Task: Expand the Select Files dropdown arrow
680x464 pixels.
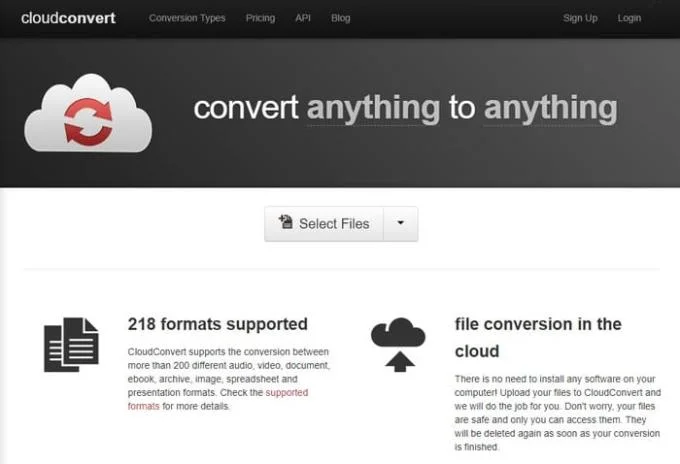Action: (401, 224)
